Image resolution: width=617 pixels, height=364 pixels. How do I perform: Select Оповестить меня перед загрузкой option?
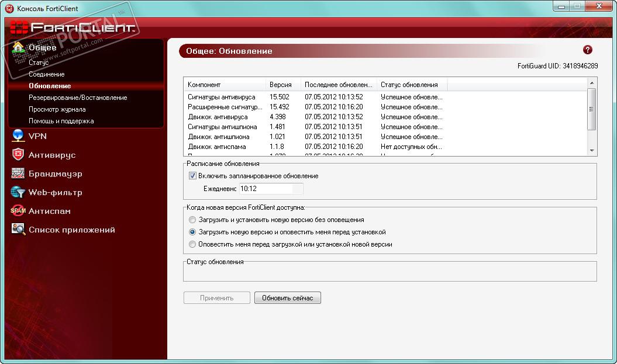pos(192,244)
